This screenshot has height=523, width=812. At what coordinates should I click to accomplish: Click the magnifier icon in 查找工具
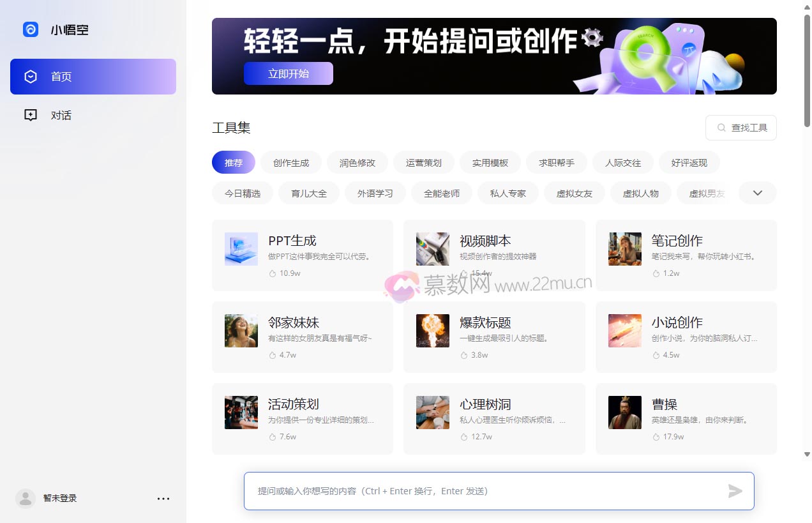pyautogui.click(x=721, y=128)
